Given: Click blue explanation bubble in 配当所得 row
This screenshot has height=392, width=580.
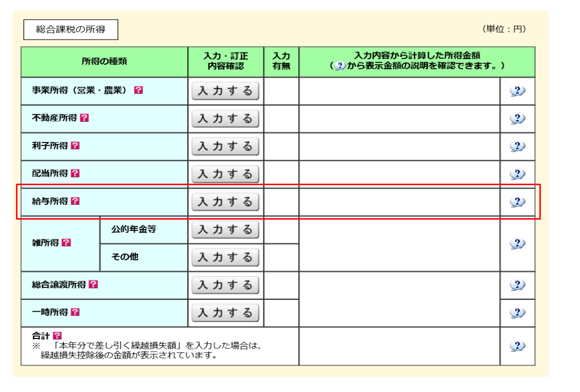Looking at the screenshot, I should click(517, 174).
